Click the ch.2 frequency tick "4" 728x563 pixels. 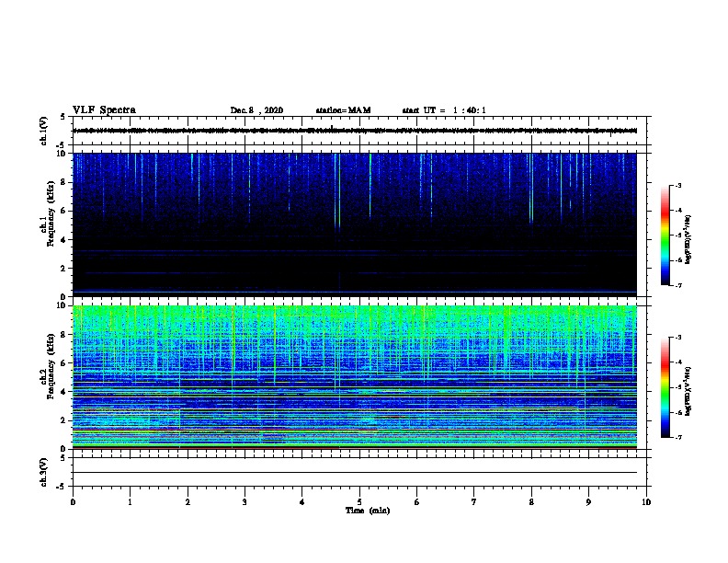point(63,392)
